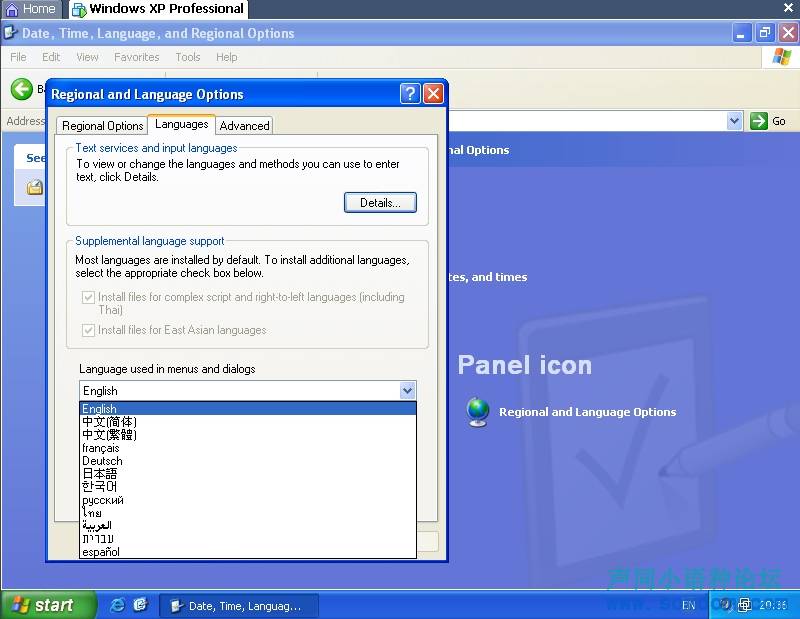The image size is (800, 619).
Task: Open the View menu
Action: [87, 57]
